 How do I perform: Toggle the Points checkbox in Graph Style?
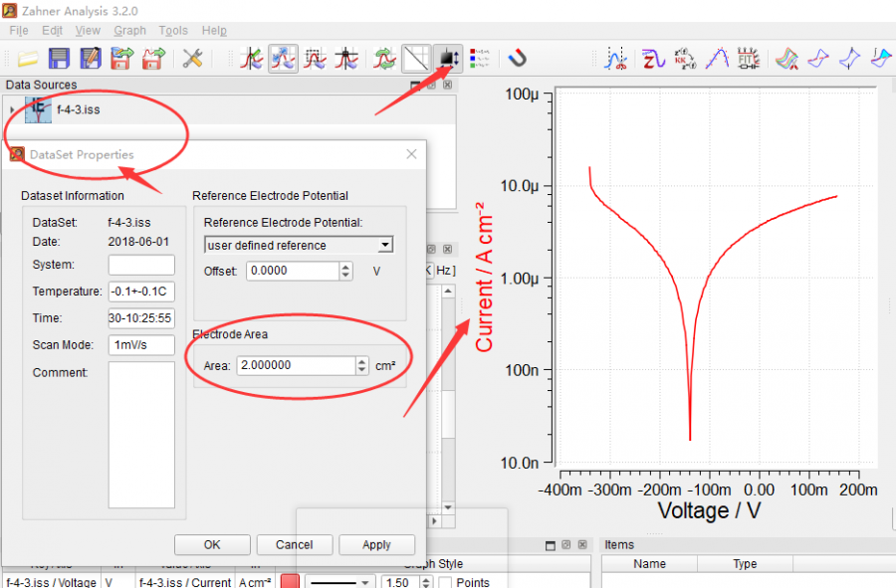tap(446, 582)
